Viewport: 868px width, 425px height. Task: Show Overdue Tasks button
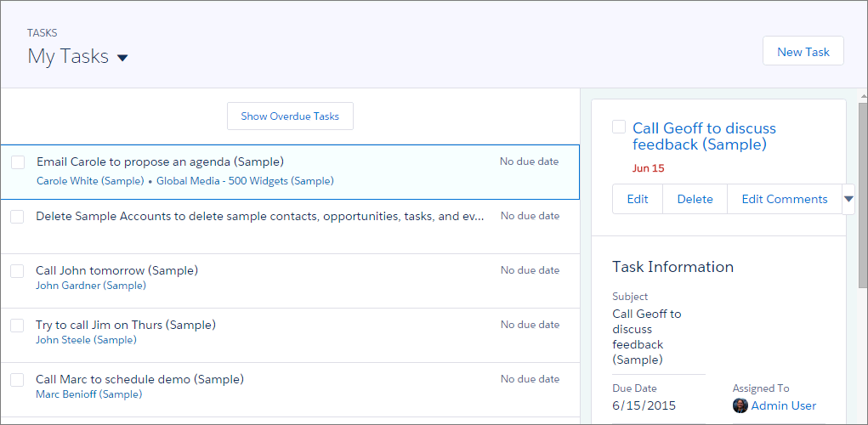point(290,116)
